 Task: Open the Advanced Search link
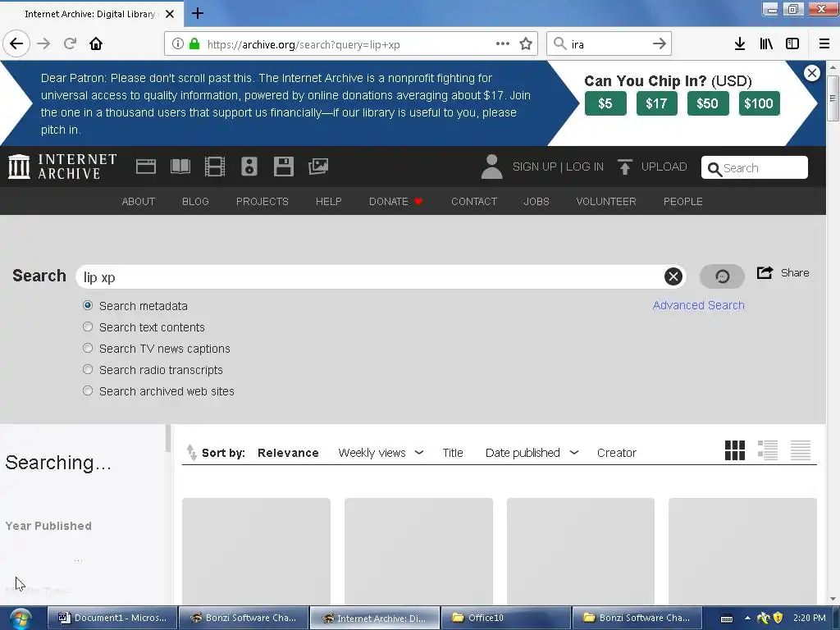click(699, 305)
